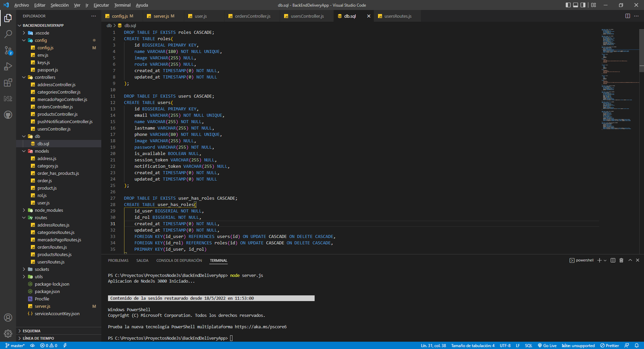This screenshot has height=349, width=644.
Task: Change UTF-8 file encoding
Action: pyautogui.click(x=505, y=345)
